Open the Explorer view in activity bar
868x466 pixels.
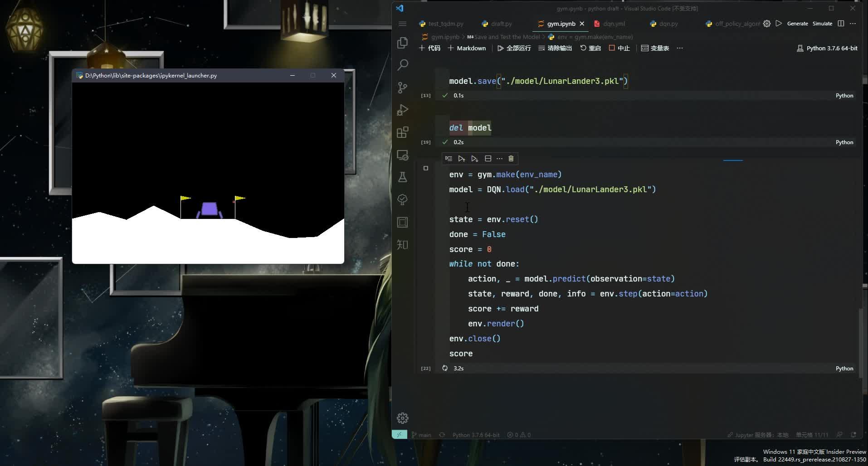(402, 43)
